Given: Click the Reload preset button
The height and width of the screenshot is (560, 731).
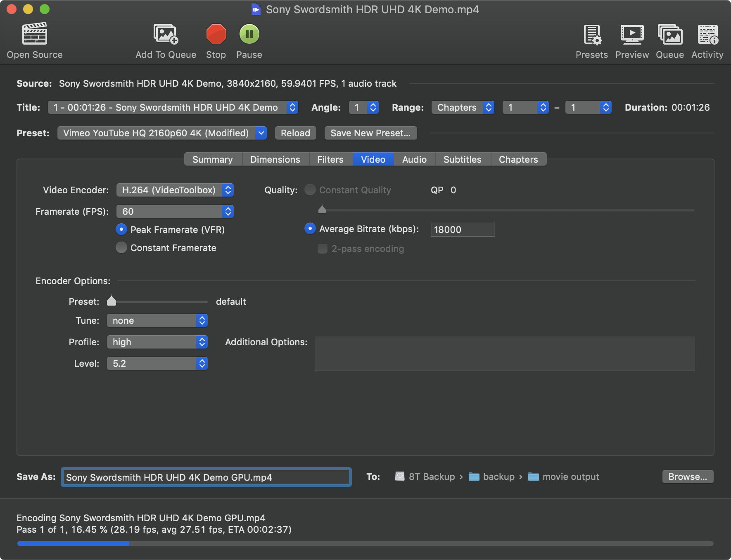Looking at the screenshot, I should [296, 133].
